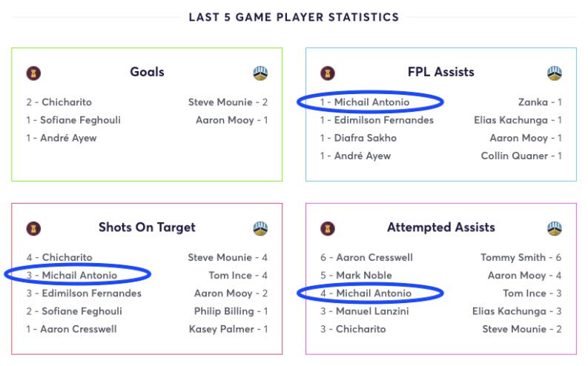The height and width of the screenshot is (366, 588).
Task: Click West Ham crest in Goals panel
Action: click(33, 73)
